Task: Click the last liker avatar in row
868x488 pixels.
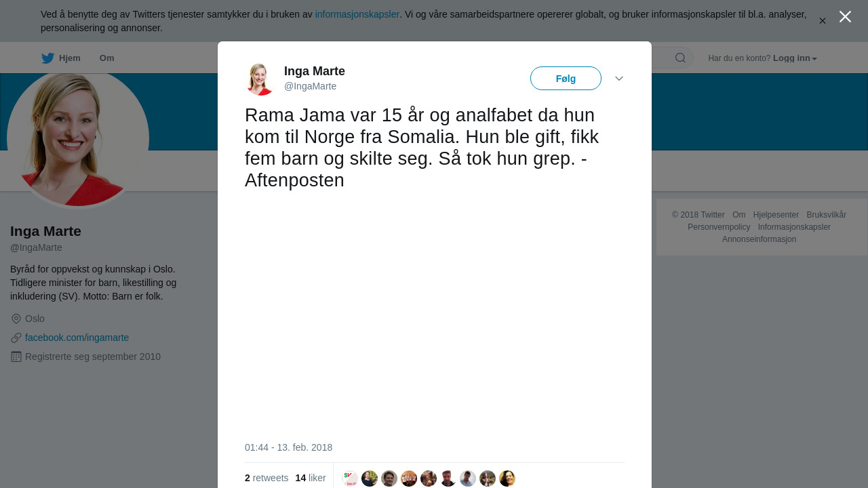Action: coord(507,479)
